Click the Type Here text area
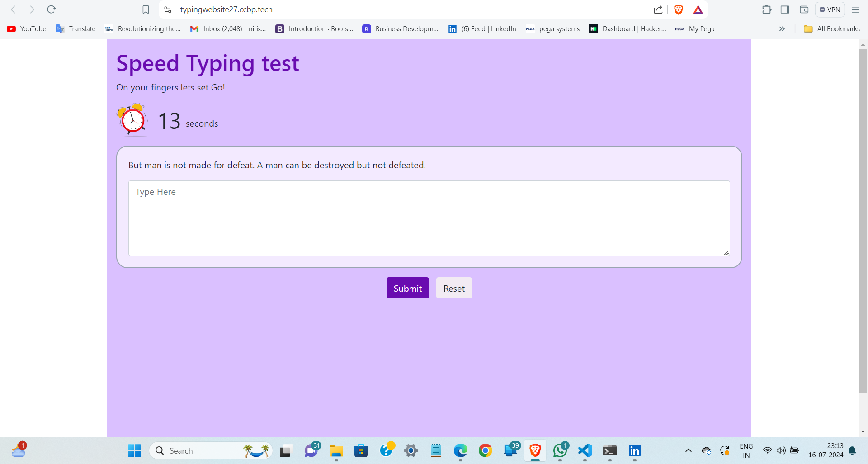868x464 pixels. coord(429,218)
